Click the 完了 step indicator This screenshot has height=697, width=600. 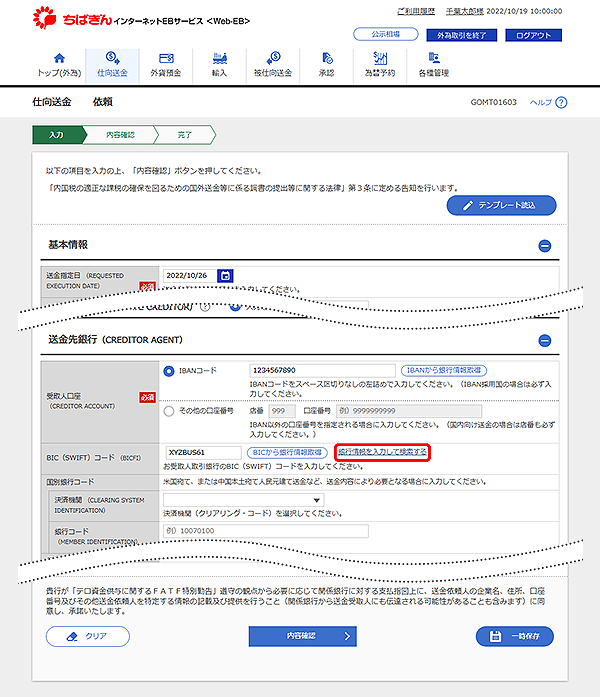coord(185,135)
